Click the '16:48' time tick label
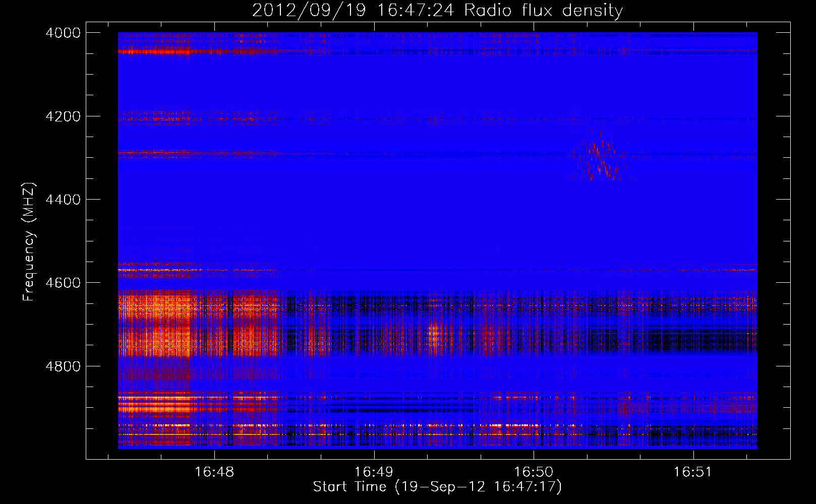This screenshot has width=816, height=504. point(215,472)
